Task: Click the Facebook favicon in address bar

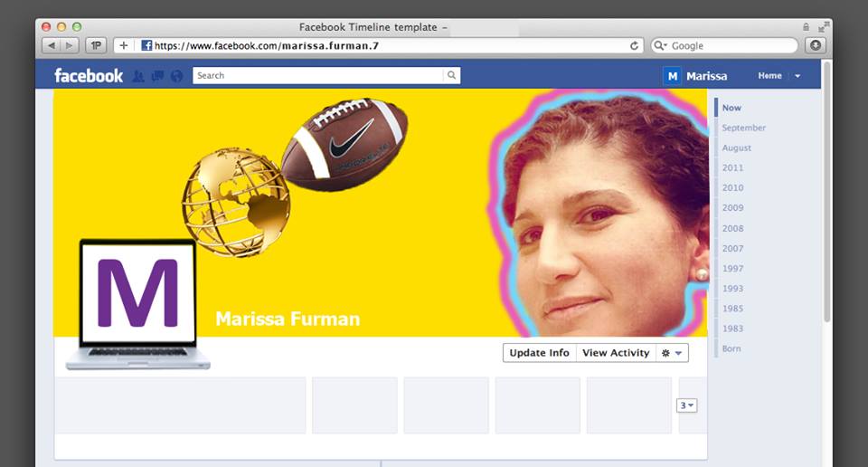Action: pyautogui.click(x=146, y=45)
